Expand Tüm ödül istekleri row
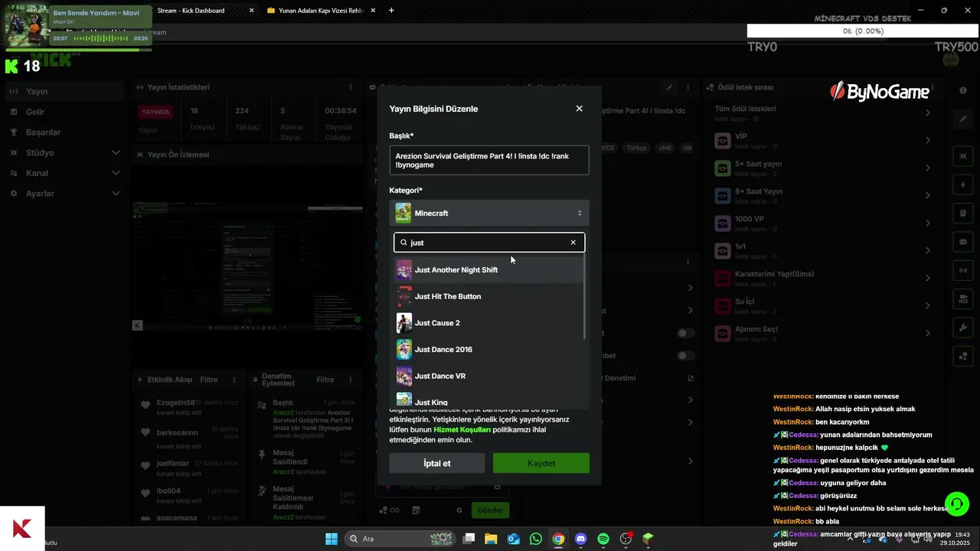The height and width of the screenshot is (551, 980). 823,113
